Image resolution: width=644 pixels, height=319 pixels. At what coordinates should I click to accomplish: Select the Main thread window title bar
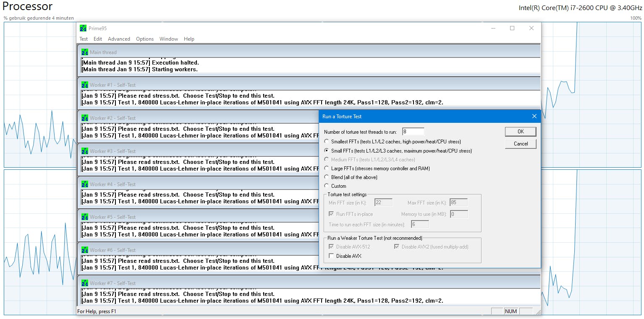309,52
